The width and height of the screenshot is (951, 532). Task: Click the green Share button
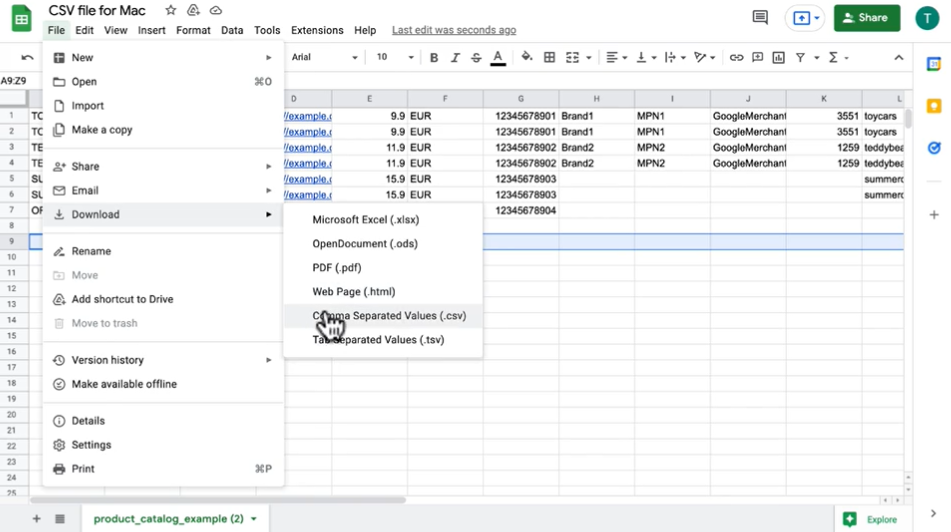[866, 18]
